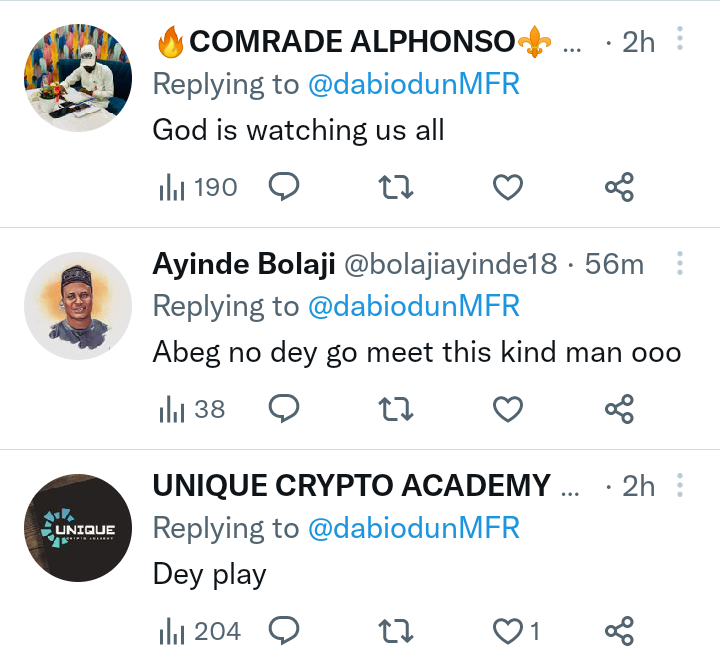Retweet the "God is watching us all" tweet
This screenshot has height=668, width=720.
[x=397, y=187]
